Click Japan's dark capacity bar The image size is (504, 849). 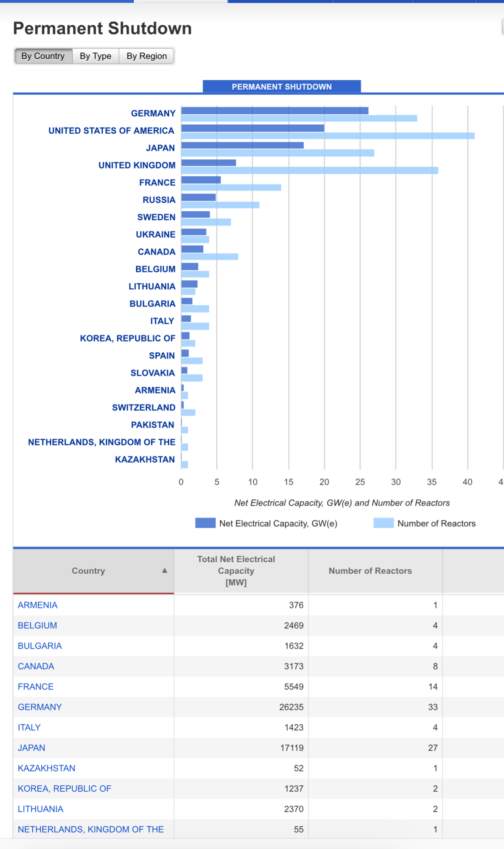click(243, 145)
